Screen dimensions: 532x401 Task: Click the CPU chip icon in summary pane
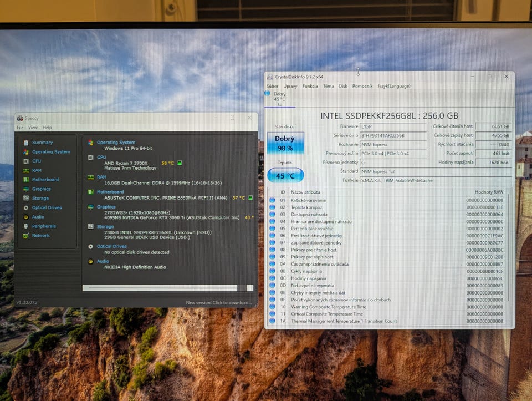click(90, 158)
